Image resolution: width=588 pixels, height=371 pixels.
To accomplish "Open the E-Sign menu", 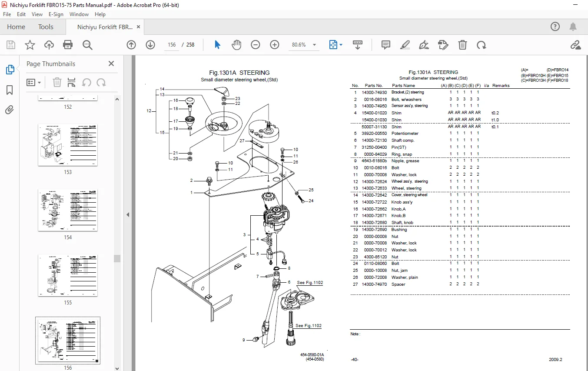I will [x=56, y=14].
